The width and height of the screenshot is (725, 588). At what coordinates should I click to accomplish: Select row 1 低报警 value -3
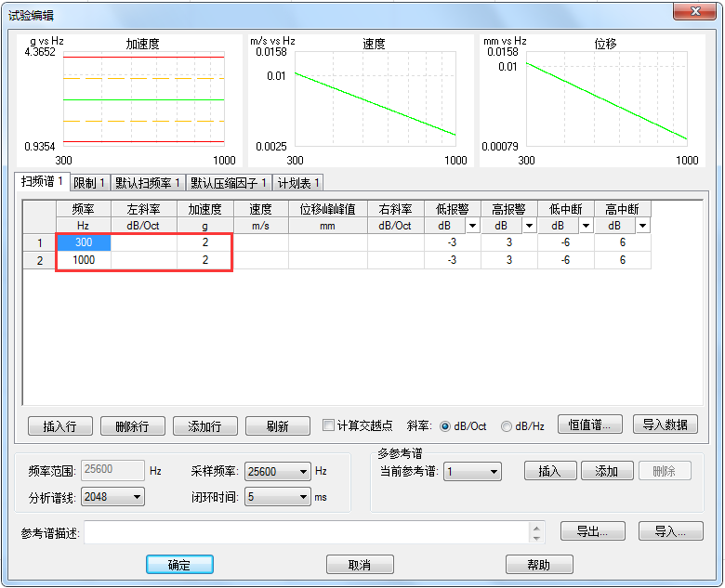click(453, 242)
